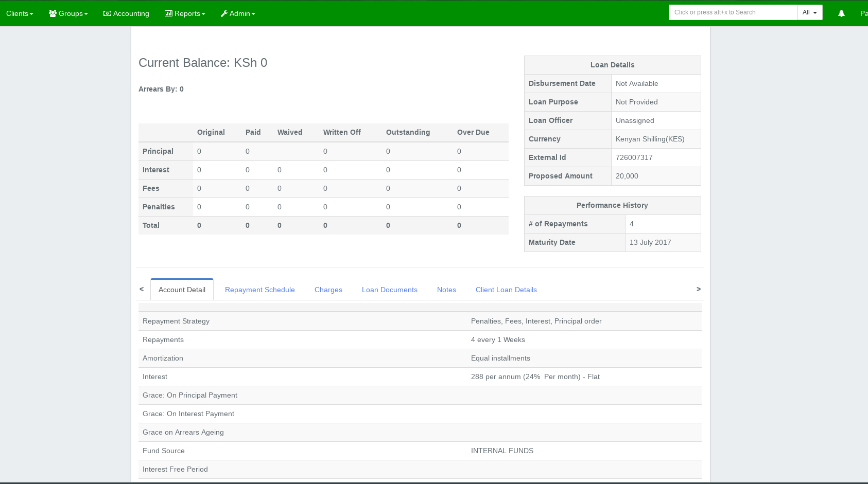The width and height of the screenshot is (868, 484).
Task: Open the Charges tab
Action: tap(328, 290)
